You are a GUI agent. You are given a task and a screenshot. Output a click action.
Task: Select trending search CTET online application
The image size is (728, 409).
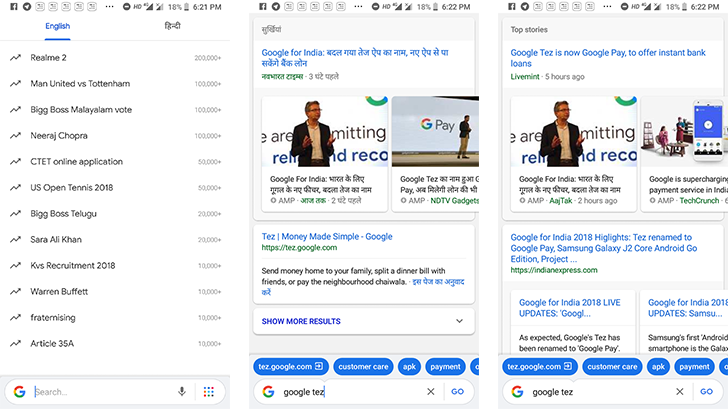115,162
